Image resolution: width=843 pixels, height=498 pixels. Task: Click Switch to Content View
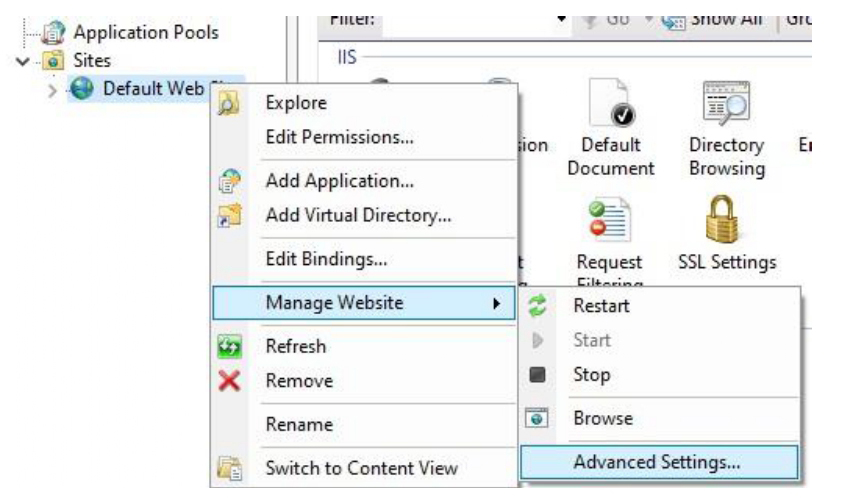click(361, 467)
